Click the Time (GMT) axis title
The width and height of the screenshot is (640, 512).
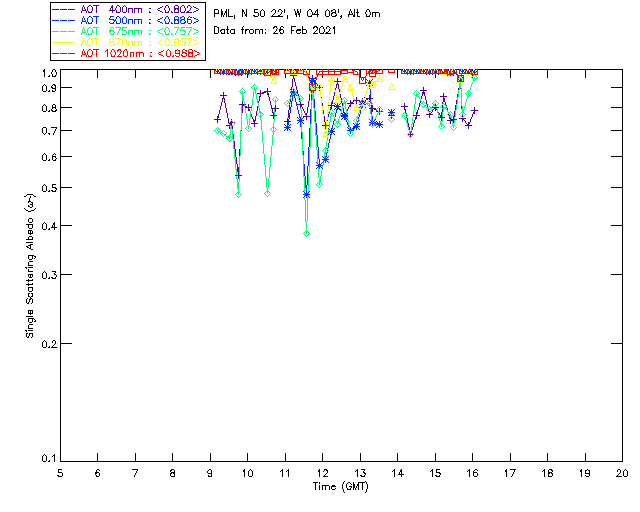341,487
